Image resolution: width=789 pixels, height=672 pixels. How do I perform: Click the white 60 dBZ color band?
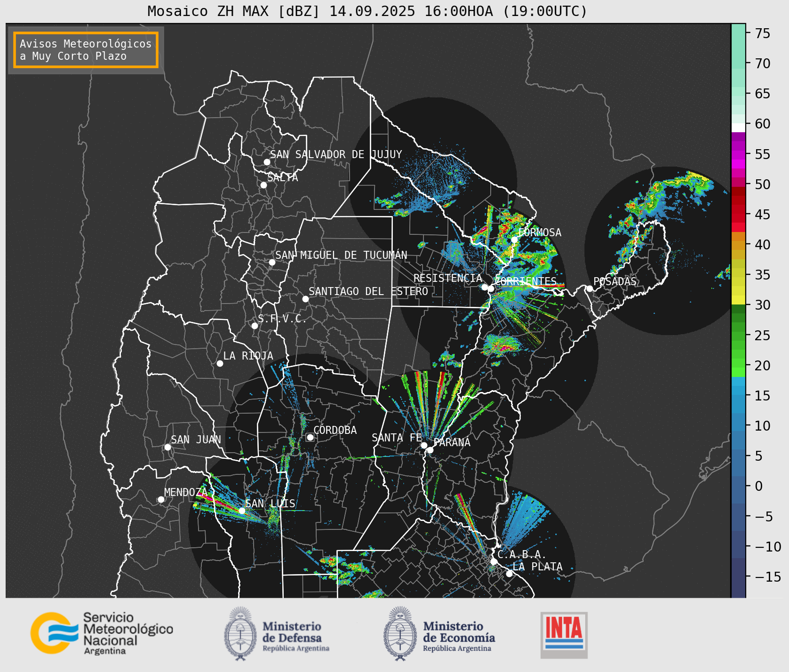[738, 127]
